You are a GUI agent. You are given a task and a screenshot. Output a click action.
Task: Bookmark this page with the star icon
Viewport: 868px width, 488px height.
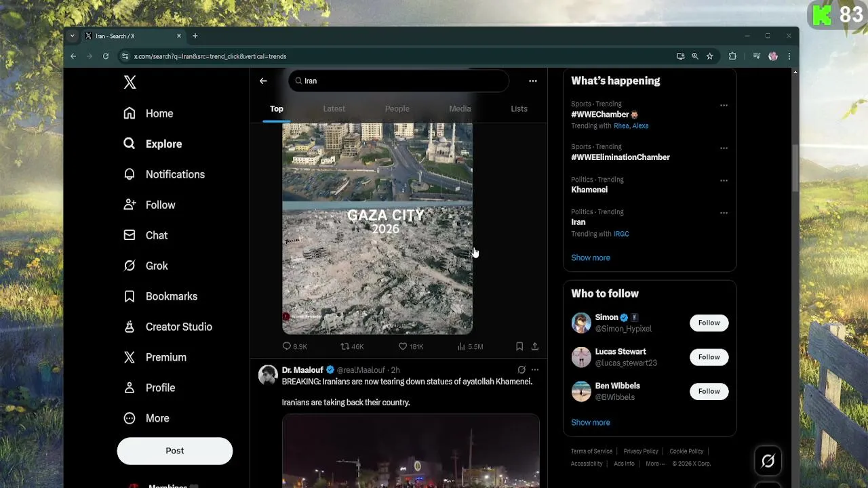click(709, 56)
